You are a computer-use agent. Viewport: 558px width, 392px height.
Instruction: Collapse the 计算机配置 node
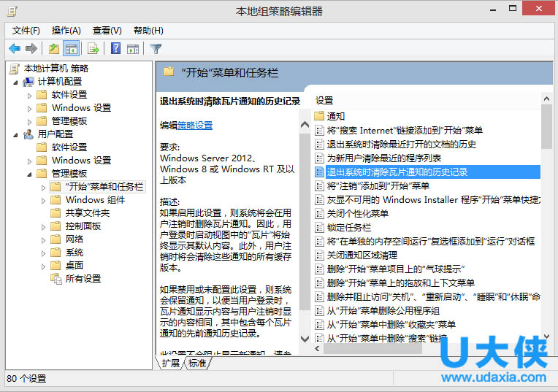click(15, 82)
